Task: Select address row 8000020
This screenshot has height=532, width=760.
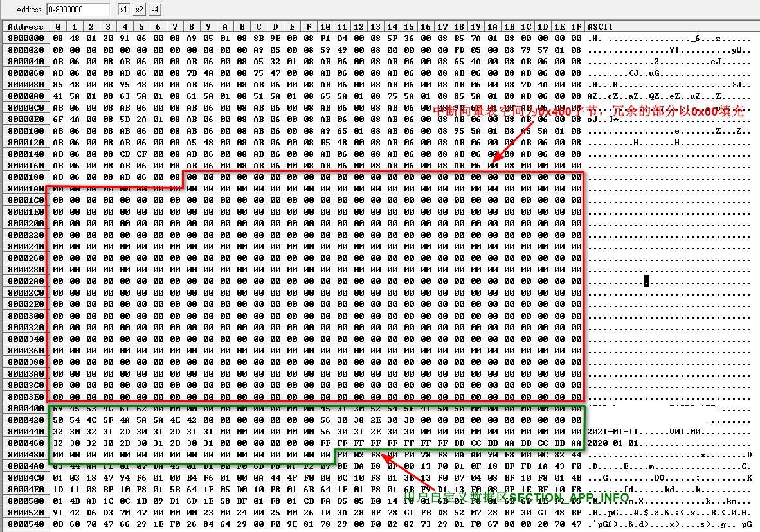Action: coord(26,50)
